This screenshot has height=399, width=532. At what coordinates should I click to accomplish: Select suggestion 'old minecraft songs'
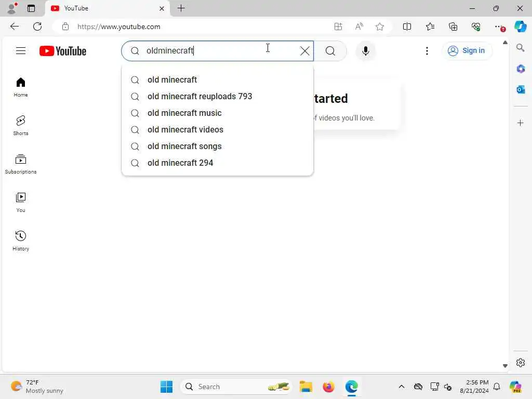pos(217,146)
